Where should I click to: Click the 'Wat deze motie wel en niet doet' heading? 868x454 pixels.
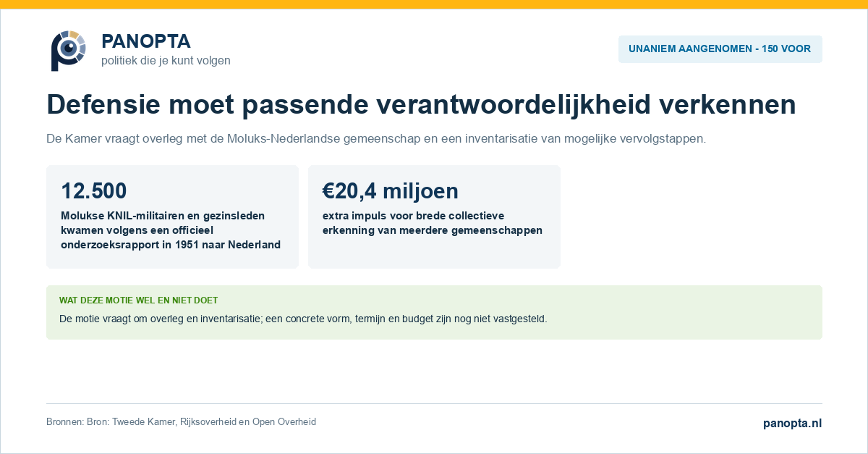pos(138,300)
